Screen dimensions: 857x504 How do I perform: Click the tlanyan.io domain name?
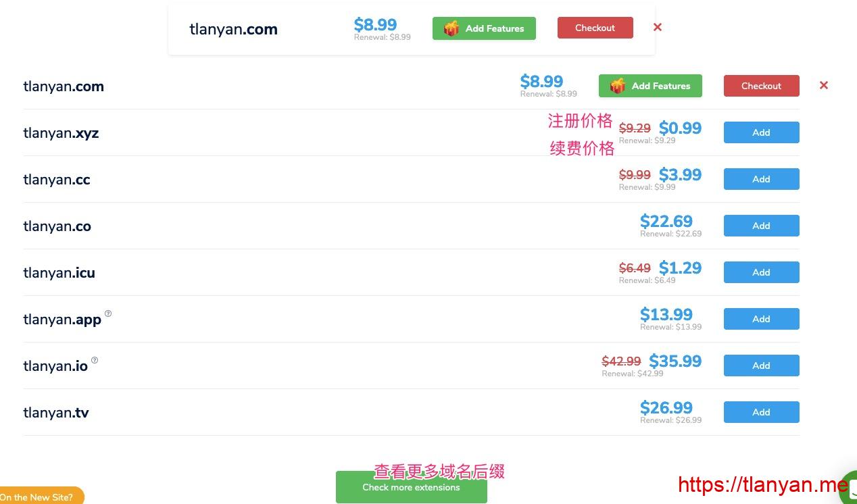point(55,366)
